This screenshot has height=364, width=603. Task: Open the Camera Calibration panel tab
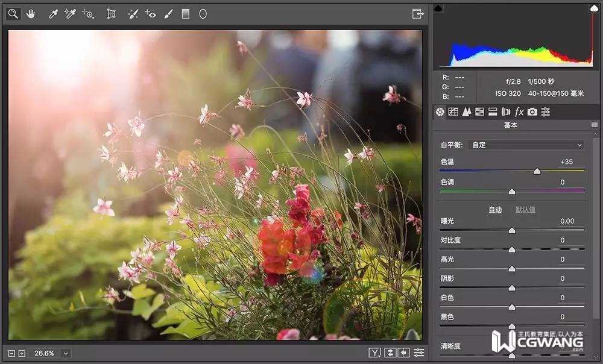click(x=532, y=112)
